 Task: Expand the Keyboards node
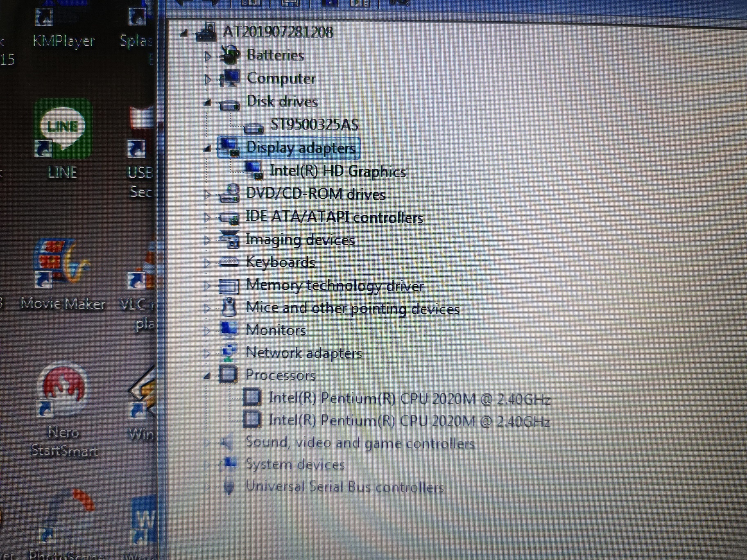[207, 262]
